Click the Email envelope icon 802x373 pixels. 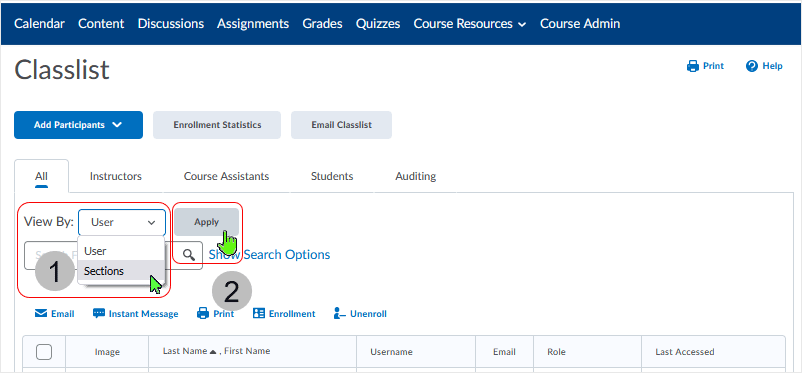coord(41,314)
